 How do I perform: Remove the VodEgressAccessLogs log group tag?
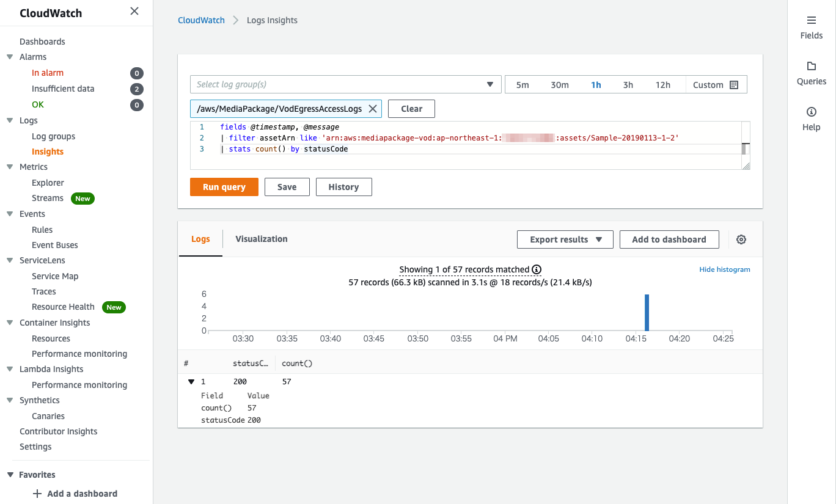373,109
